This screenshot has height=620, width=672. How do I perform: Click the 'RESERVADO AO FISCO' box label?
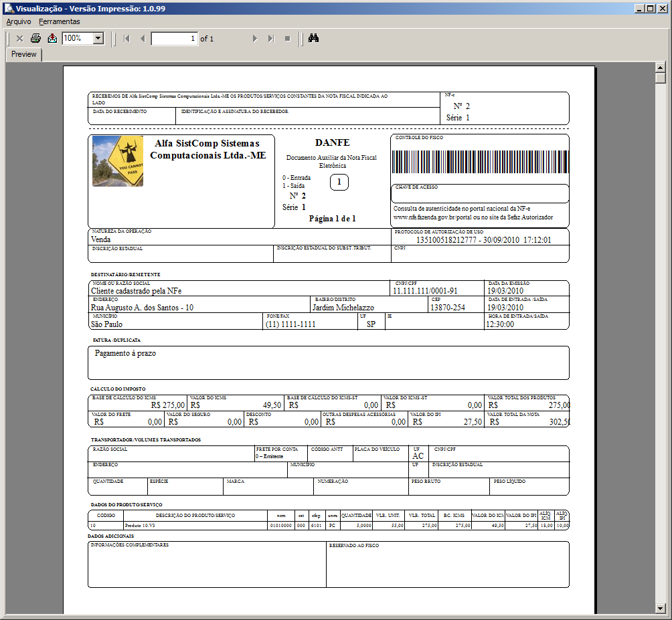(x=354, y=546)
